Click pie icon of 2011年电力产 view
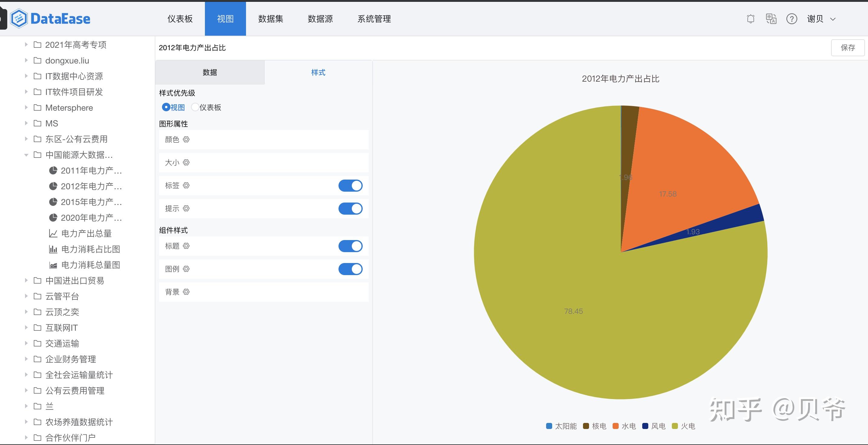868x445 pixels. pos(53,170)
